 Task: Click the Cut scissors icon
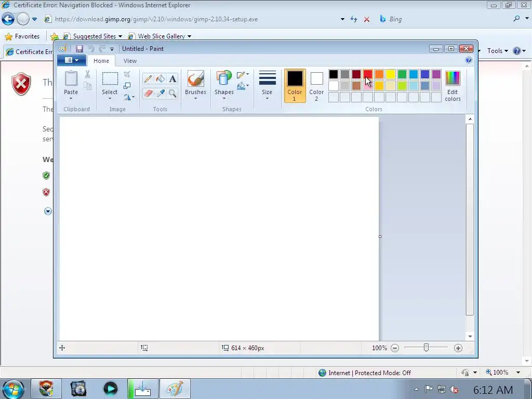coord(87,74)
